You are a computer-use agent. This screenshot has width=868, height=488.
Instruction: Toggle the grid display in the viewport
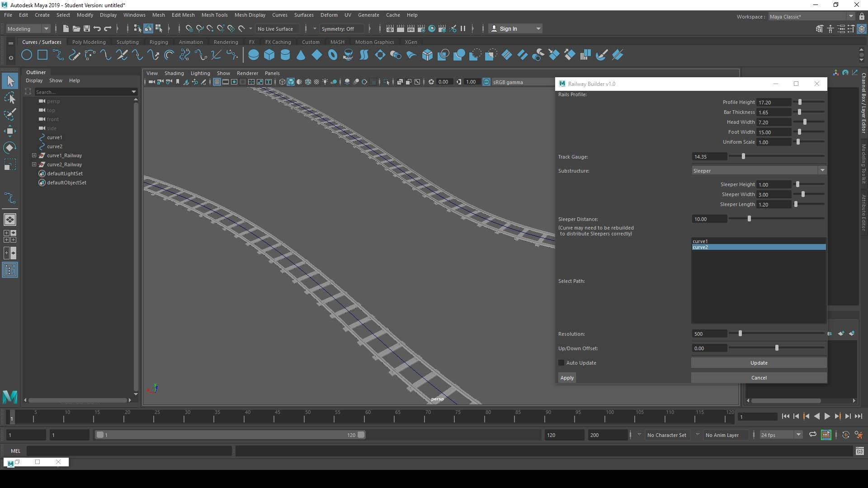pyautogui.click(x=217, y=82)
